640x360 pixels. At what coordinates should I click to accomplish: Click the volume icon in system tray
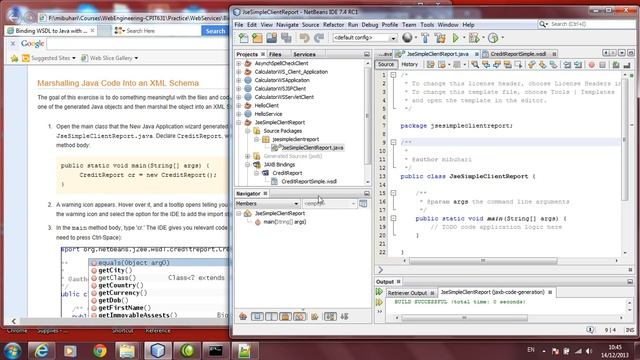[x=589, y=351]
